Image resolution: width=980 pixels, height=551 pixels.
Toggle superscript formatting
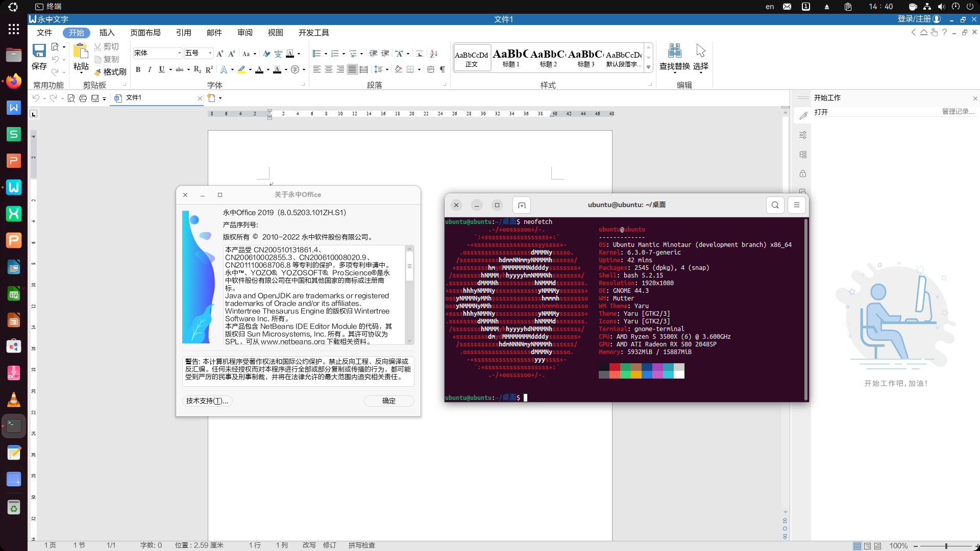(209, 69)
